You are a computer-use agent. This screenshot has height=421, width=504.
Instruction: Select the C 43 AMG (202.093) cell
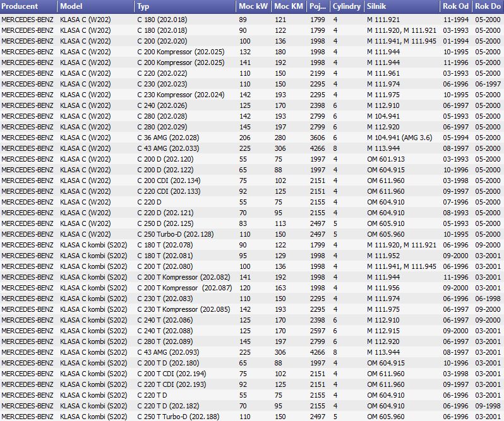click(168, 352)
